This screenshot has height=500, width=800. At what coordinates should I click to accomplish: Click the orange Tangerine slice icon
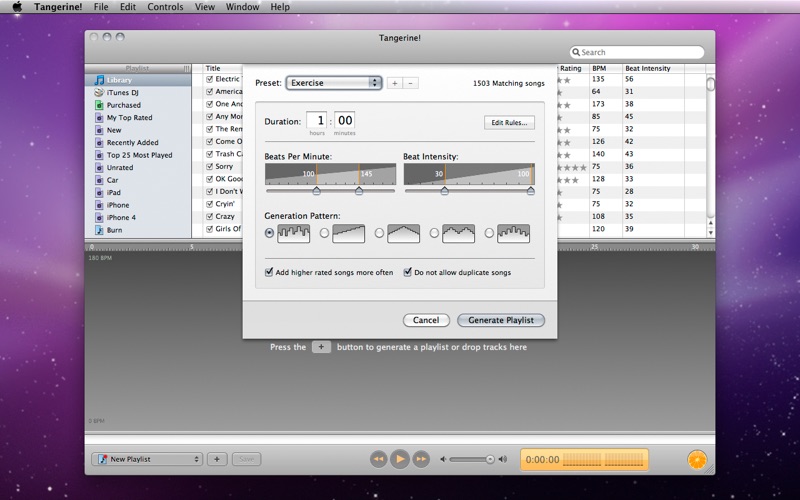coord(697,459)
